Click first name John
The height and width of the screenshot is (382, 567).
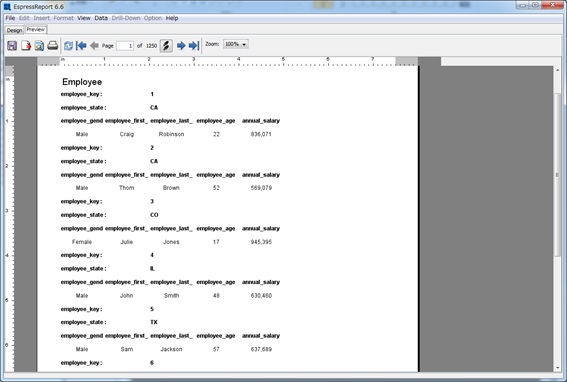point(127,296)
